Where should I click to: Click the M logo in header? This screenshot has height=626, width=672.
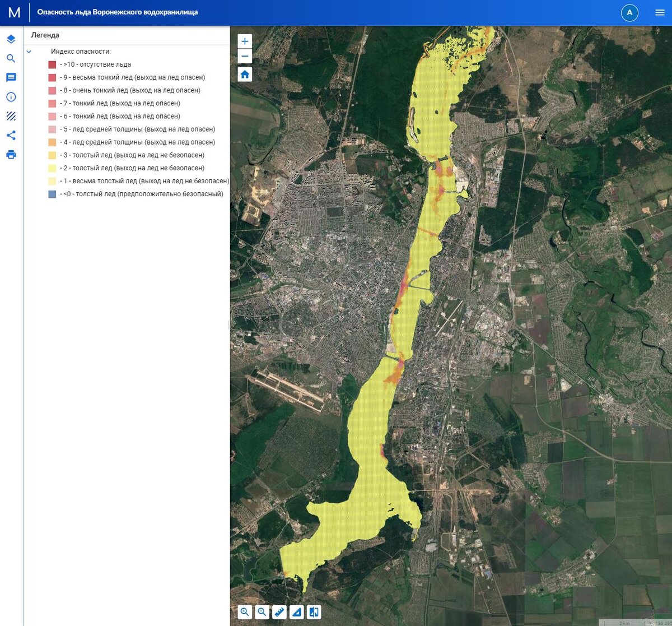point(14,12)
